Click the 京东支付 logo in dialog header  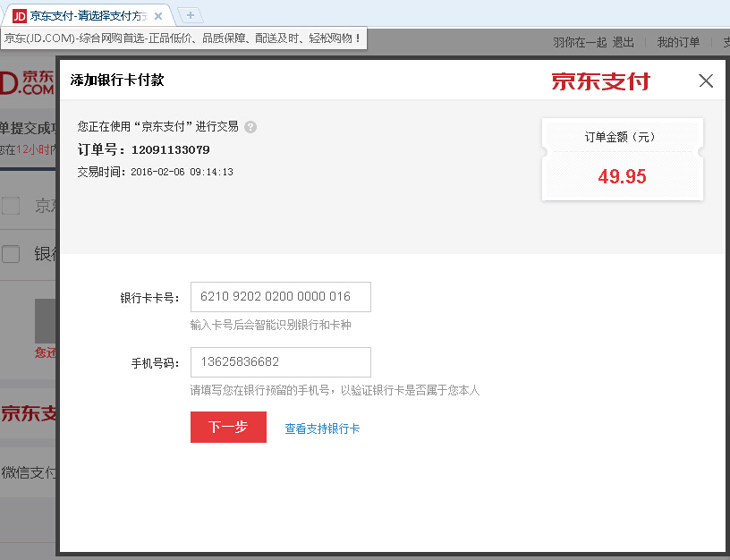(x=600, y=81)
